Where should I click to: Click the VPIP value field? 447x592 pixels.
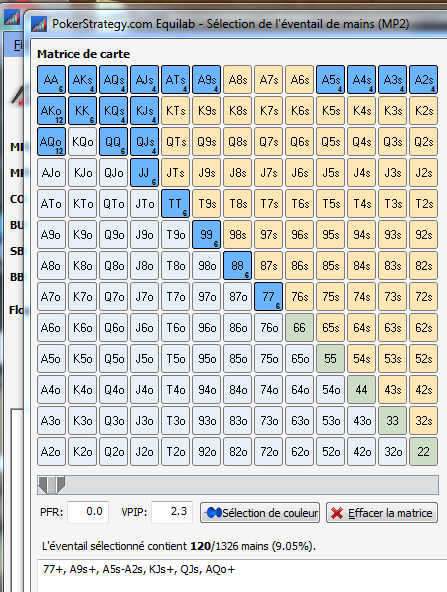(x=172, y=512)
